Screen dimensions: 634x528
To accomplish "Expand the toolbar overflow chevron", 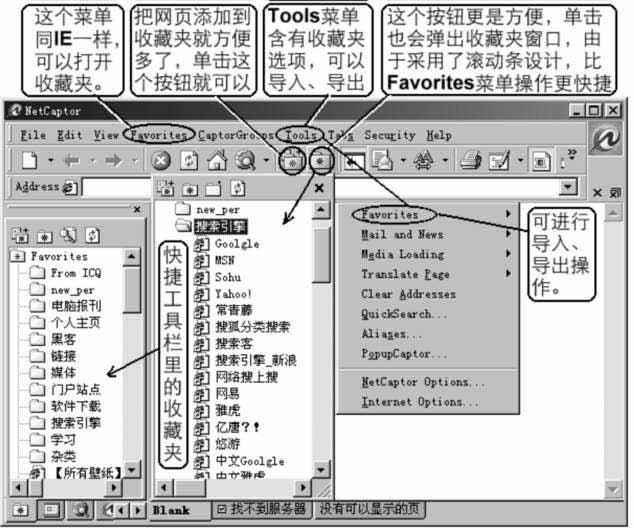I will pyautogui.click(x=572, y=153).
